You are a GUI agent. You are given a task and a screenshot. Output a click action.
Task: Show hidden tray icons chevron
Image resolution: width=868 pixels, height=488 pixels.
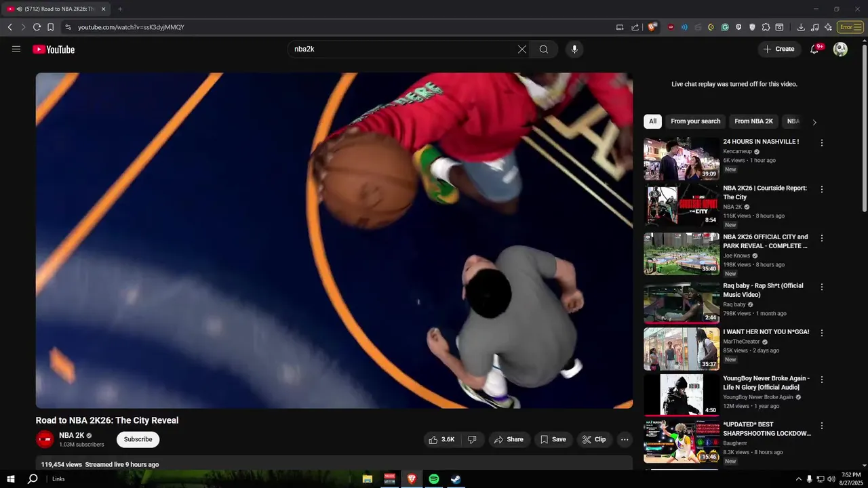tap(798, 479)
